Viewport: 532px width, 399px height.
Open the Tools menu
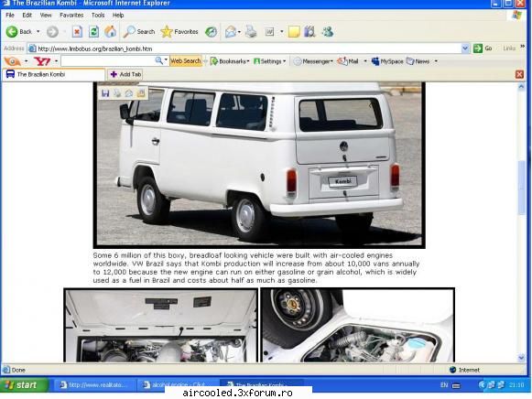(x=98, y=16)
